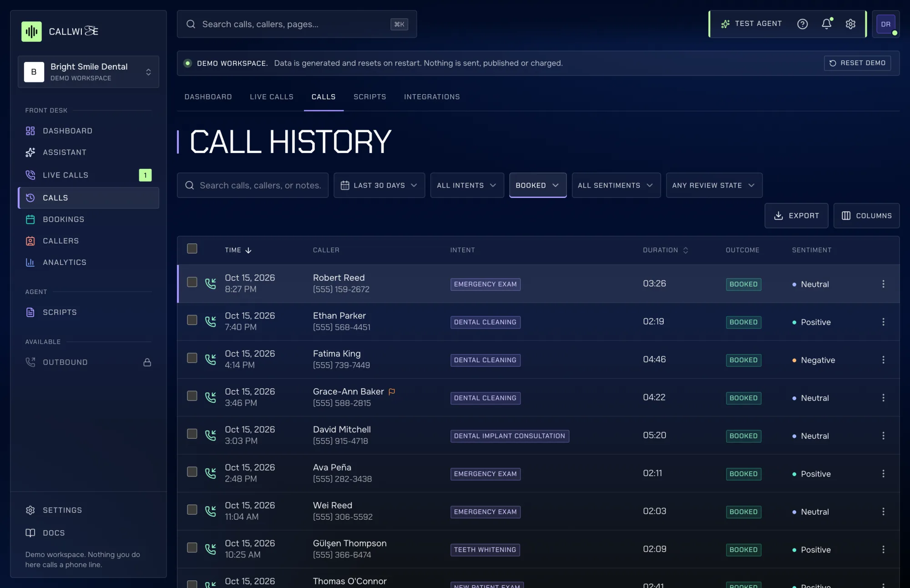
Task: Click the locked Outbound item
Action: point(88,362)
